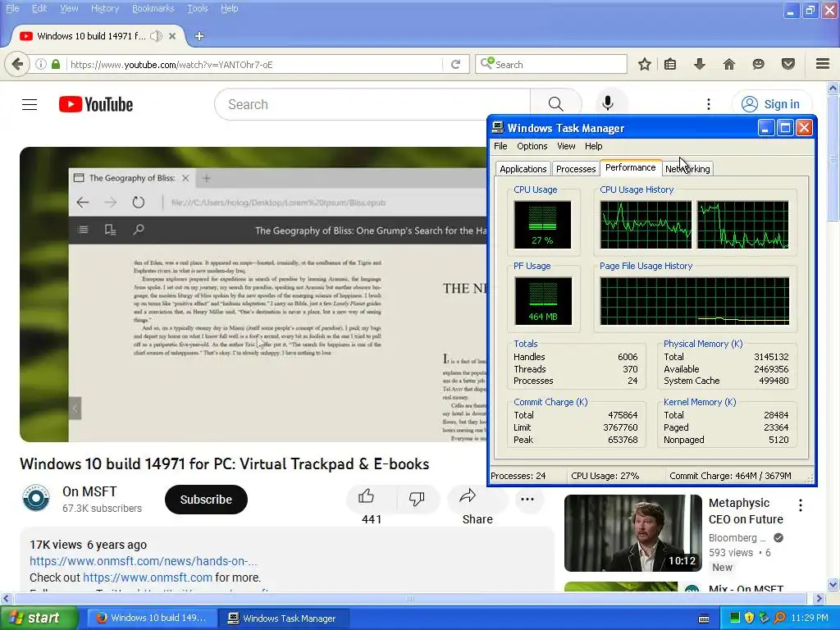The height and width of the screenshot is (630, 840).
Task: Select Windows Task Manager taskbar button
Action: [x=284, y=619]
